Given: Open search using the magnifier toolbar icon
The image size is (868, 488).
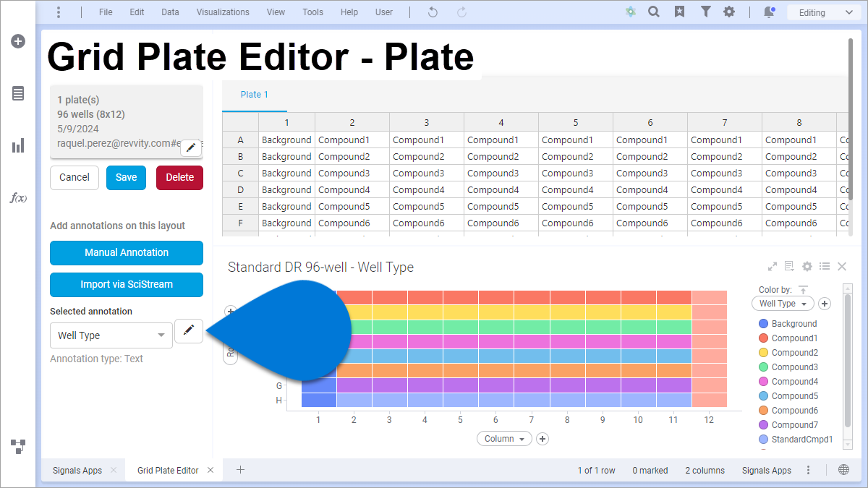Looking at the screenshot, I should click(x=654, y=12).
